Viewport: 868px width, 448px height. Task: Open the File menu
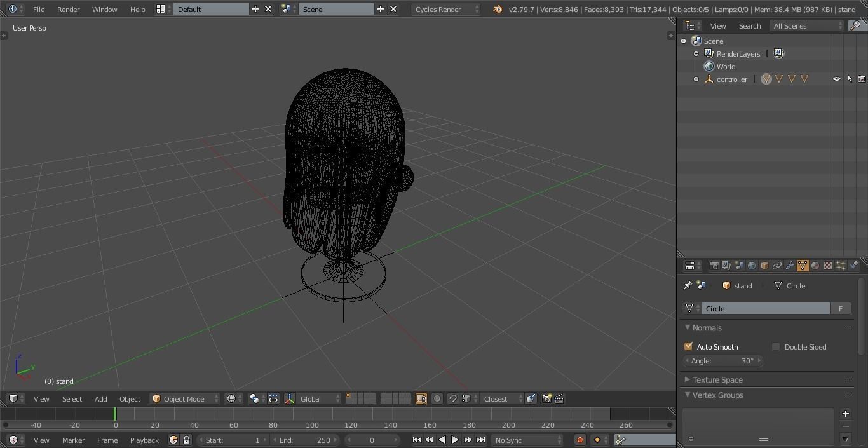(x=39, y=9)
